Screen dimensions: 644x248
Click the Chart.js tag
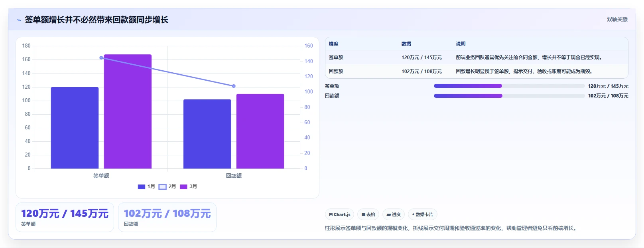pos(339,214)
